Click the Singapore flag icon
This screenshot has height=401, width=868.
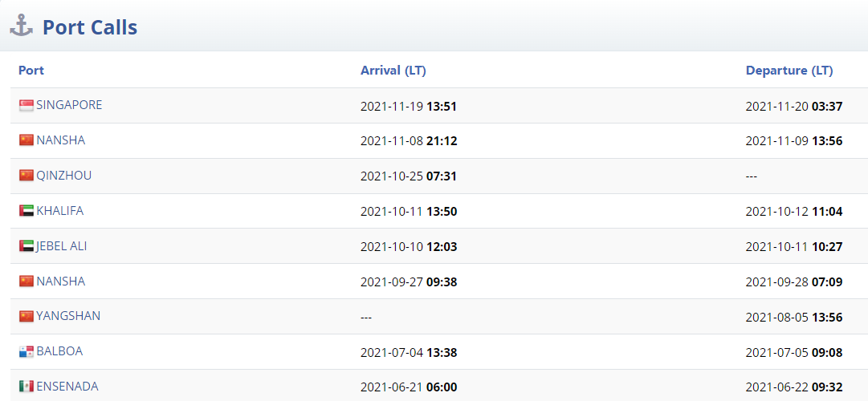coord(26,105)
